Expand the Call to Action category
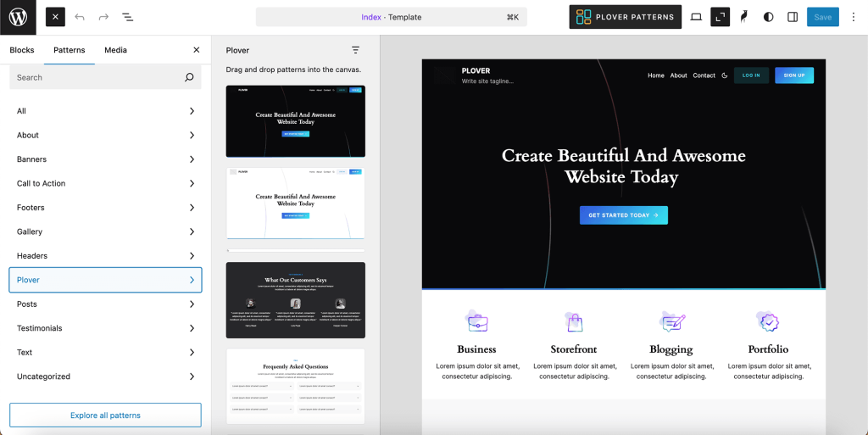Screen dimensions: 868x435 pyautogui.click(x=105, y=183)
